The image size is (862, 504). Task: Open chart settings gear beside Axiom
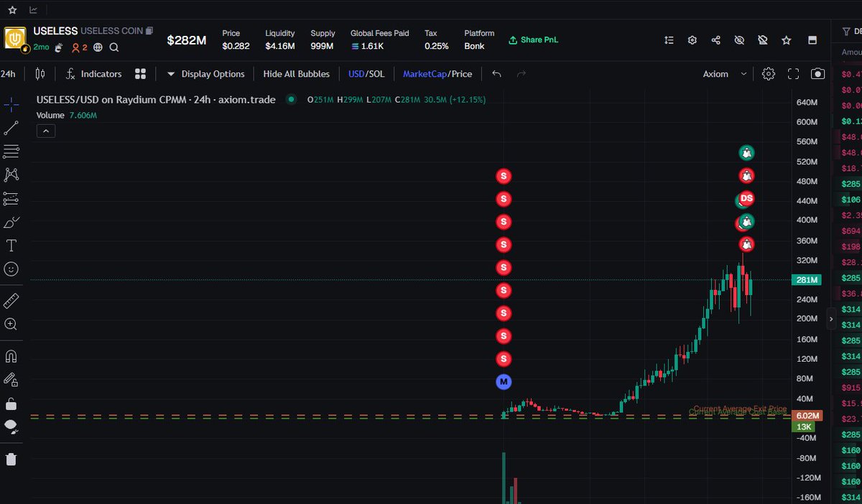769,74
